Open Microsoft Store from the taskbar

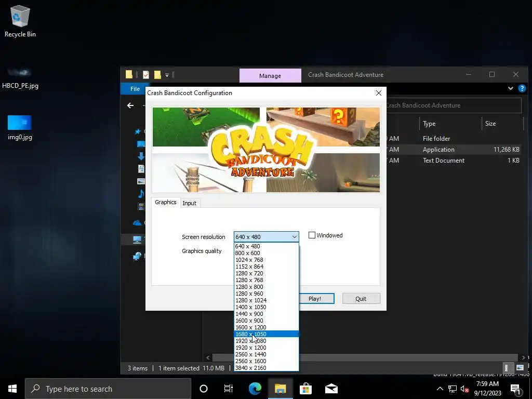pos(305,389)
